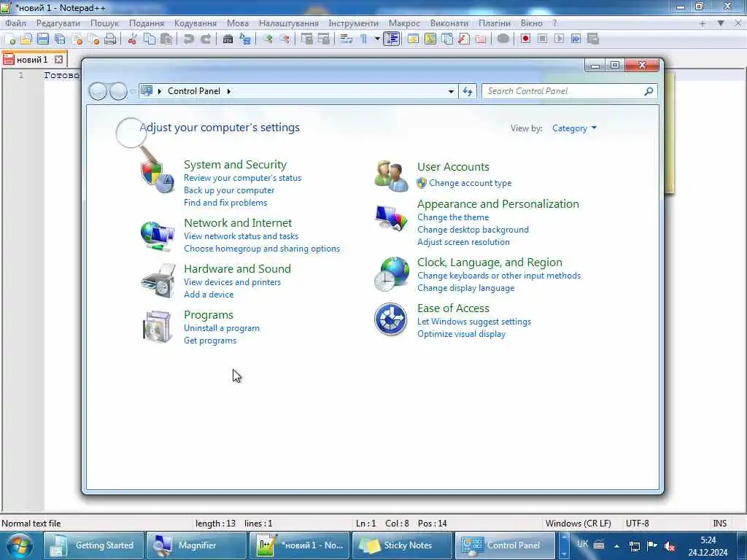Image resolution: width=747 pixels, height=560 pixels.
Task: Open System and Security category
Action: pos(236,164)
